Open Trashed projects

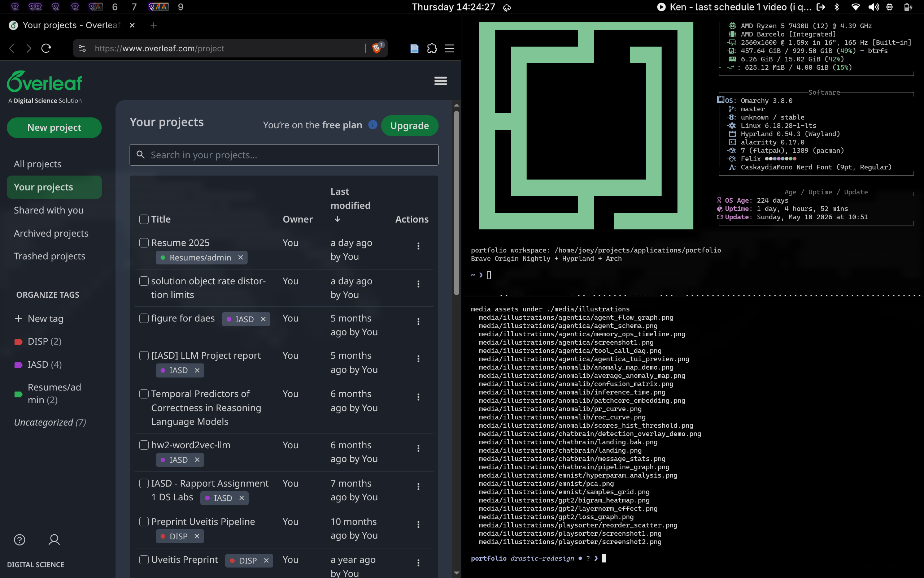coord(54,256)
